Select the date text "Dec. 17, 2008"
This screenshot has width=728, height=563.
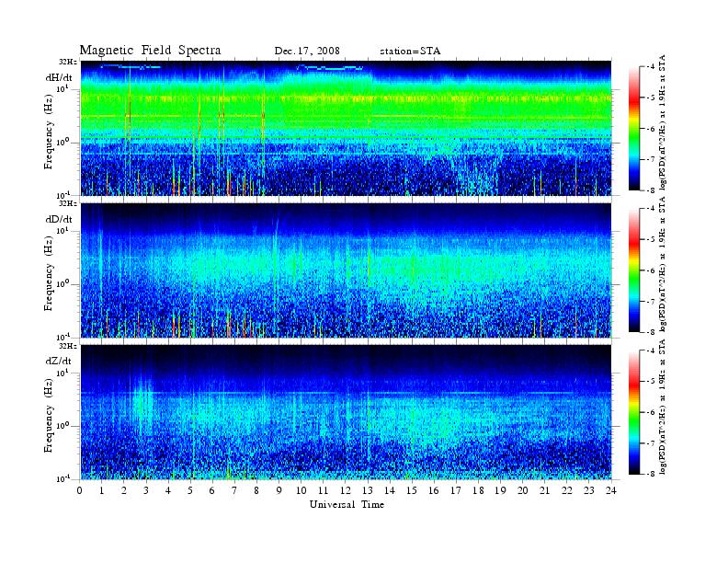click(307, 52)
